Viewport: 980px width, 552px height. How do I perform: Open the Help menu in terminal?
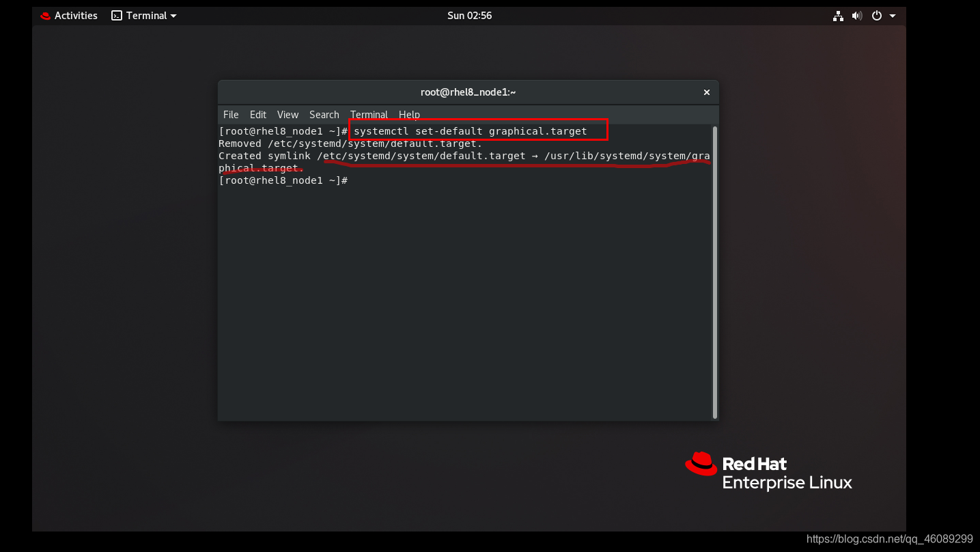click(409, 115)
